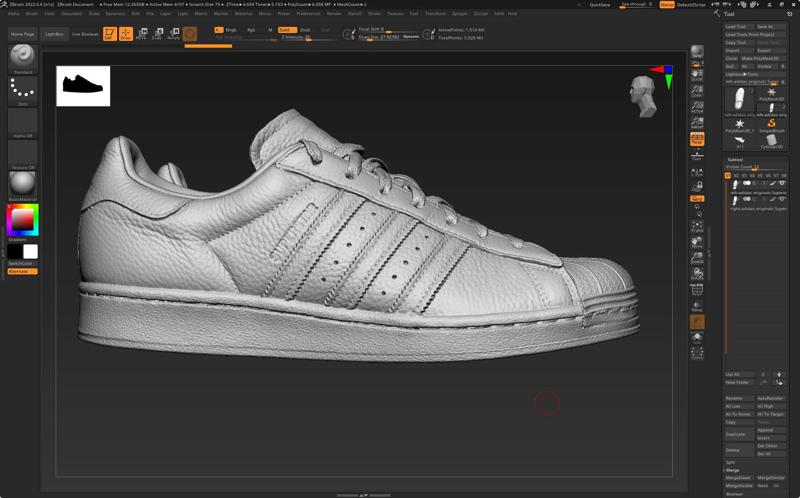This screenshot has height=498, width=800.
Task: Expand the Split section
Action: tap(731, 462)
